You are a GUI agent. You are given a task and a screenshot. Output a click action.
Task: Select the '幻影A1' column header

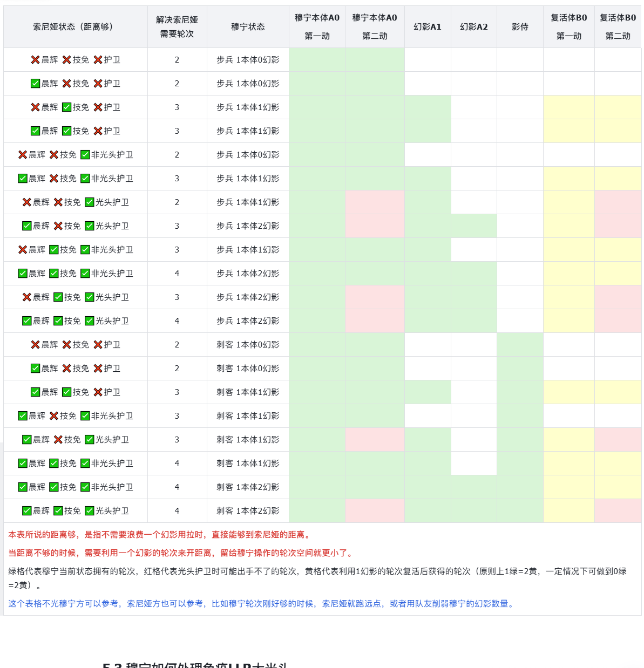pos(428,27)
